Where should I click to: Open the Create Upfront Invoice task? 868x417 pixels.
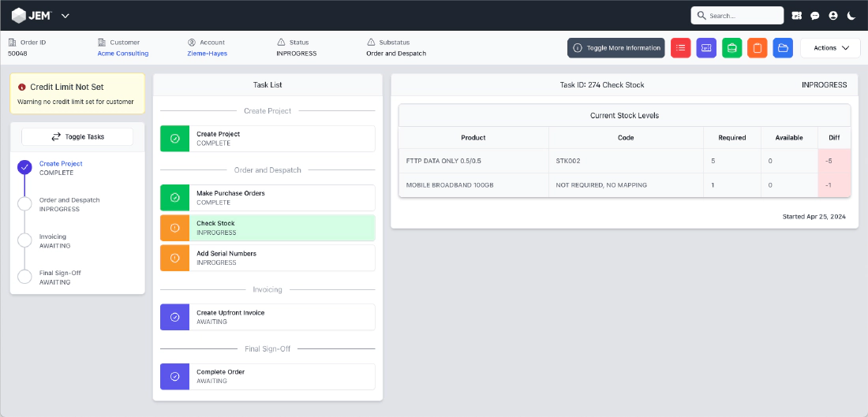click(x=268, y=317)
